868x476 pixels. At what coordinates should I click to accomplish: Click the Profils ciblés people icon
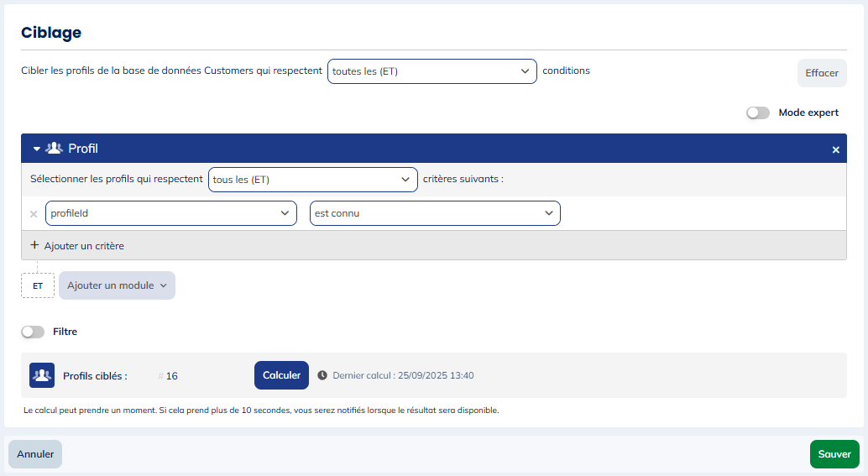[x=42, y=375]
